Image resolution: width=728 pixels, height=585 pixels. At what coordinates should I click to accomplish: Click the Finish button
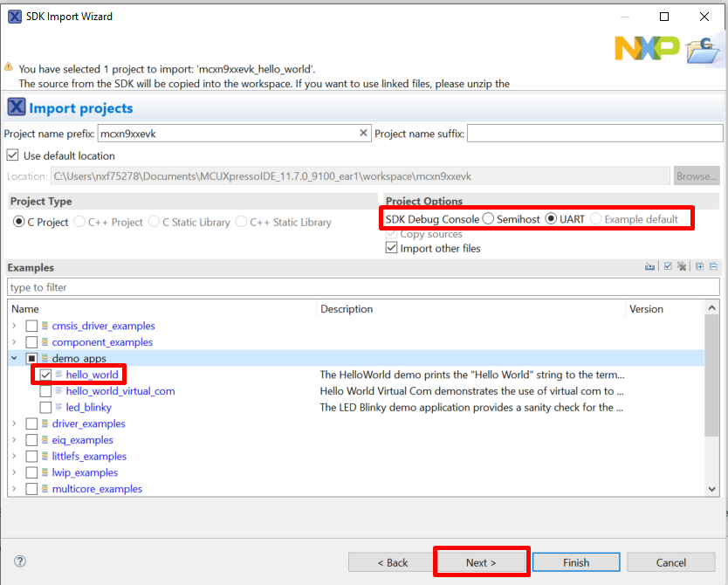(575, 562)
